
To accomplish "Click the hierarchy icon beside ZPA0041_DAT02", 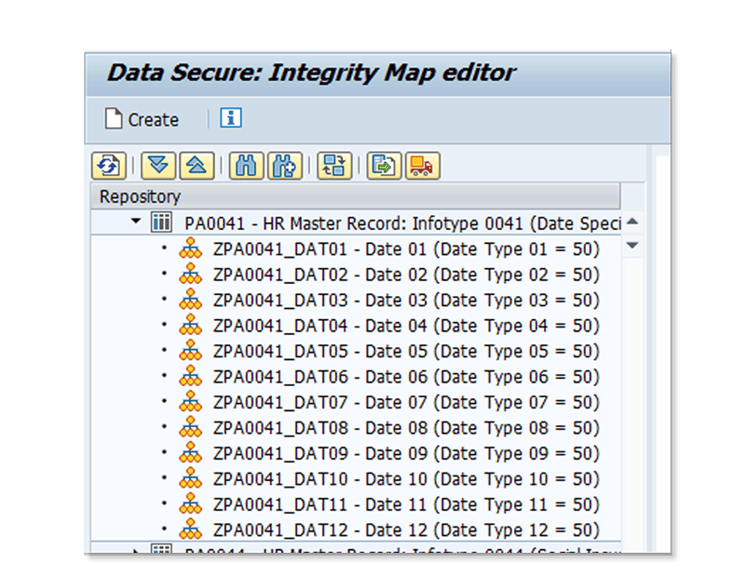I will [x=191, y=274].
